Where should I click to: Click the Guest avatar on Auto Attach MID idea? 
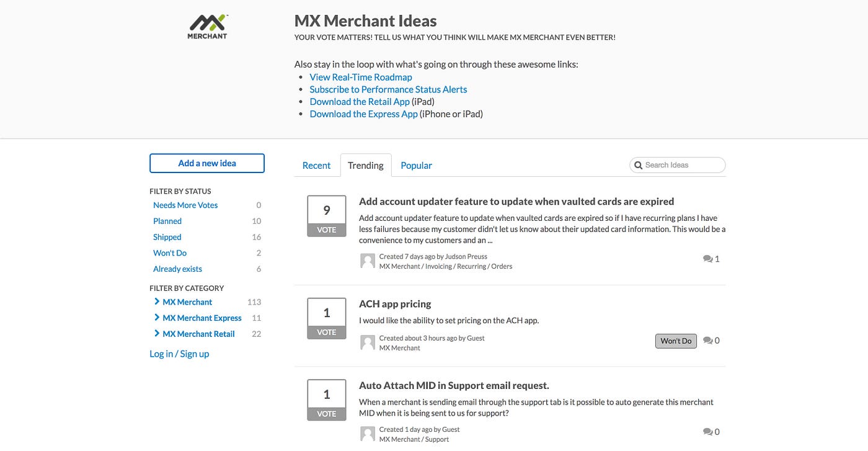(x=368, y=434)
